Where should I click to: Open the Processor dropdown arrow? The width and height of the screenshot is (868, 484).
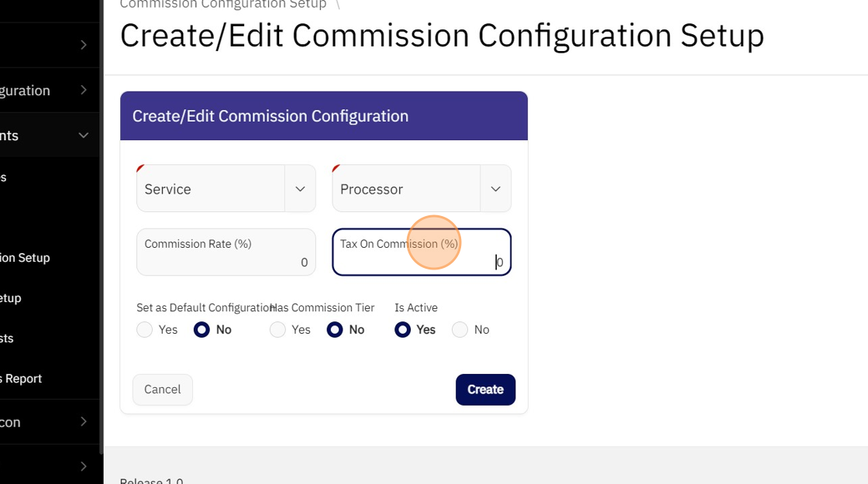[x=495, y=189]
